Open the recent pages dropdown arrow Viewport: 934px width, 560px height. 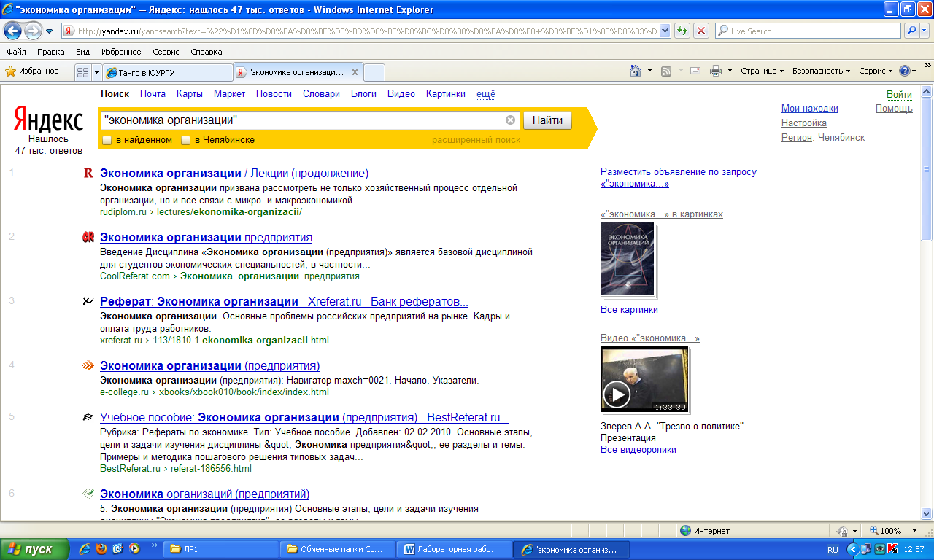[49, 31]
